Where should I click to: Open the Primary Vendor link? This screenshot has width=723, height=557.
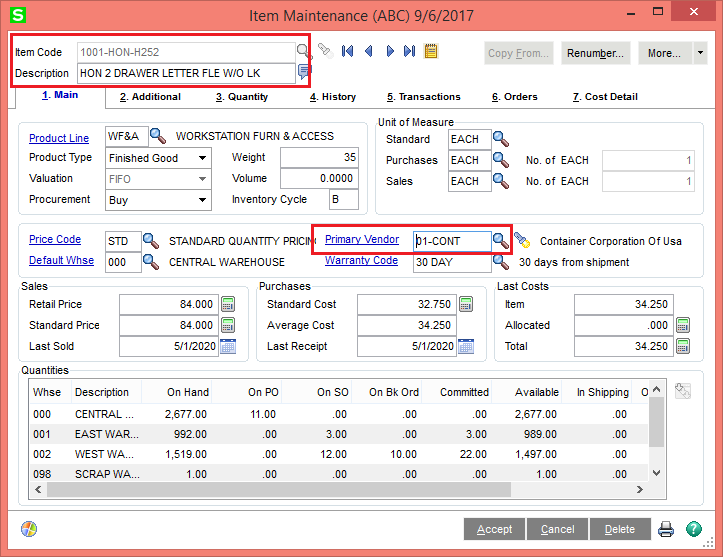coord(362,239)
